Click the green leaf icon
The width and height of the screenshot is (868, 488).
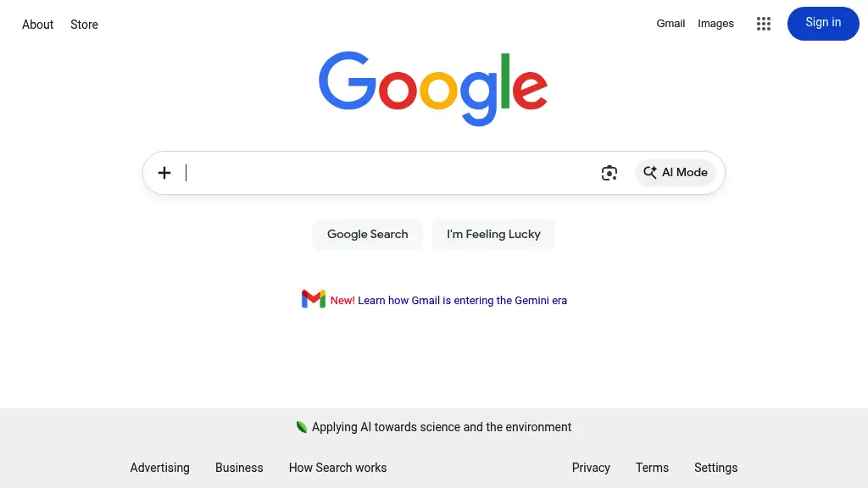click(x=302, y=427)
